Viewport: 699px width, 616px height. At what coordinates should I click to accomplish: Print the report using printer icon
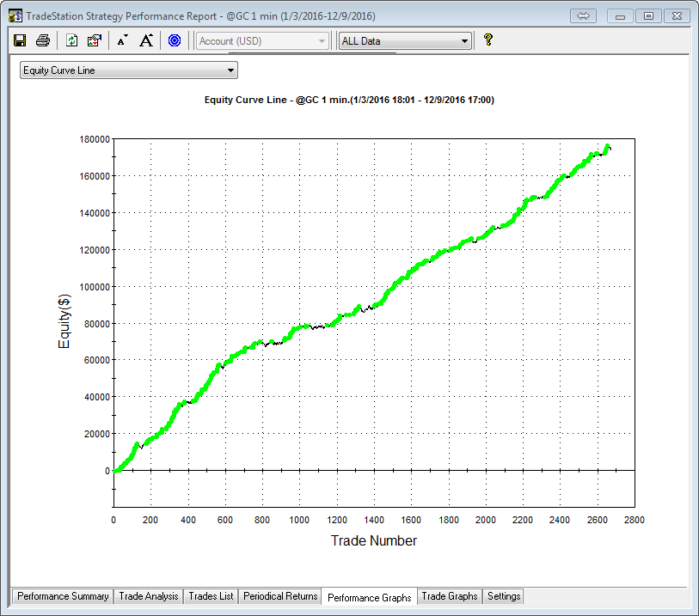click(x=42, y=40)
